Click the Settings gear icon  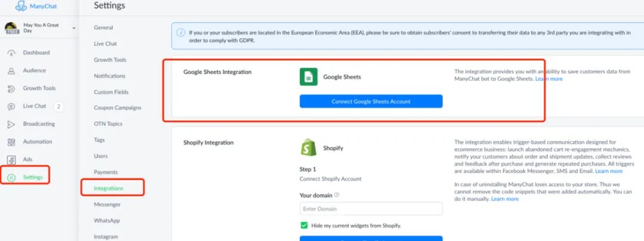tap(11, 177)
